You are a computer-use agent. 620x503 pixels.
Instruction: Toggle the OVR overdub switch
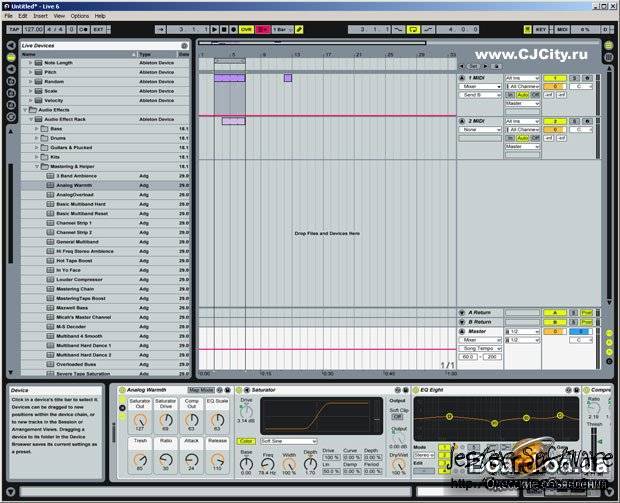[246, 29]
